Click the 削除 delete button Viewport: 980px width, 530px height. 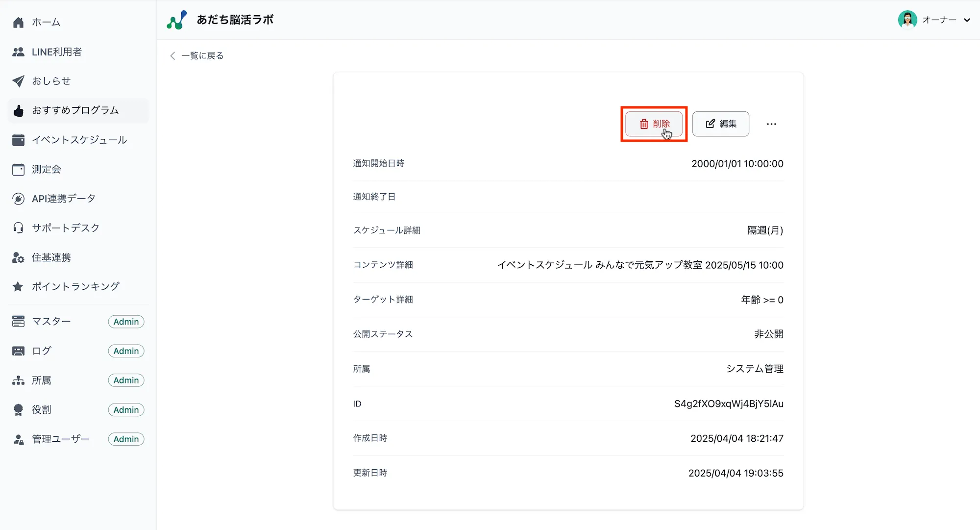(654, 124)
